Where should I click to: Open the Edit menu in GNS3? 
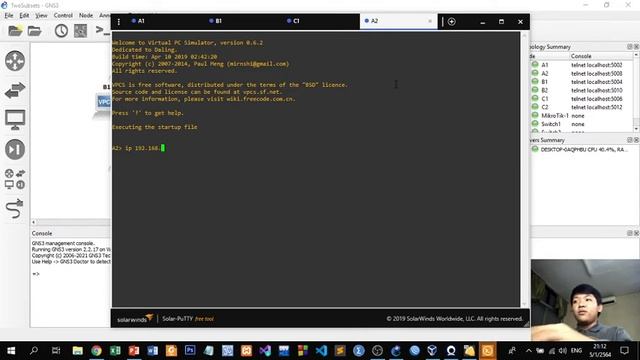tap(24, 16)
